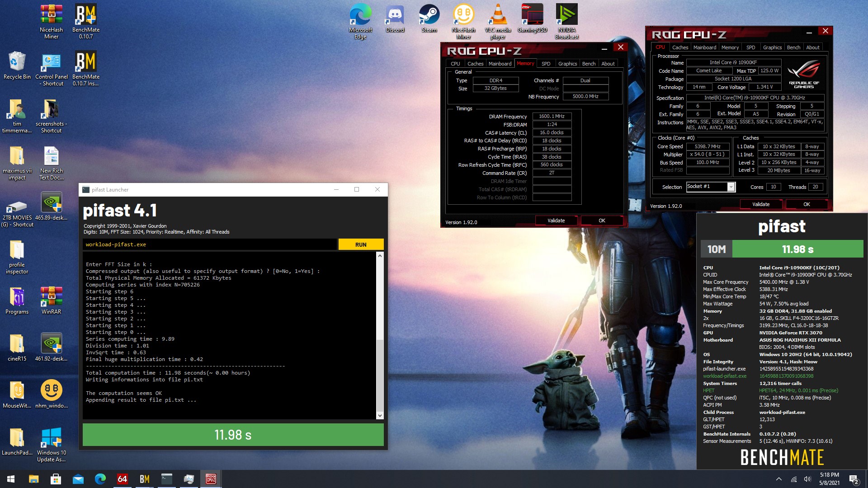
Task: Open Caches tab in right CPU-Z window
Action: 680,47
